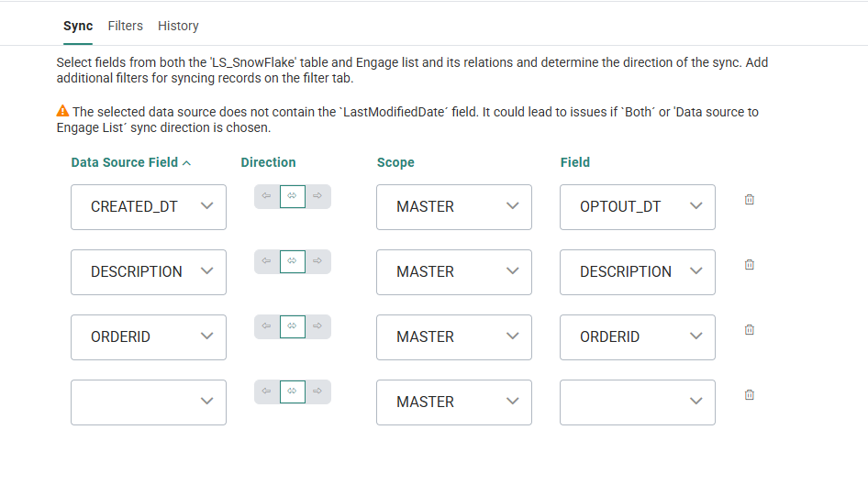This screenshot has width=868, height=496.
Task: Open the CREATED_DT data source dropdown
Action: (x=149, y=207)
